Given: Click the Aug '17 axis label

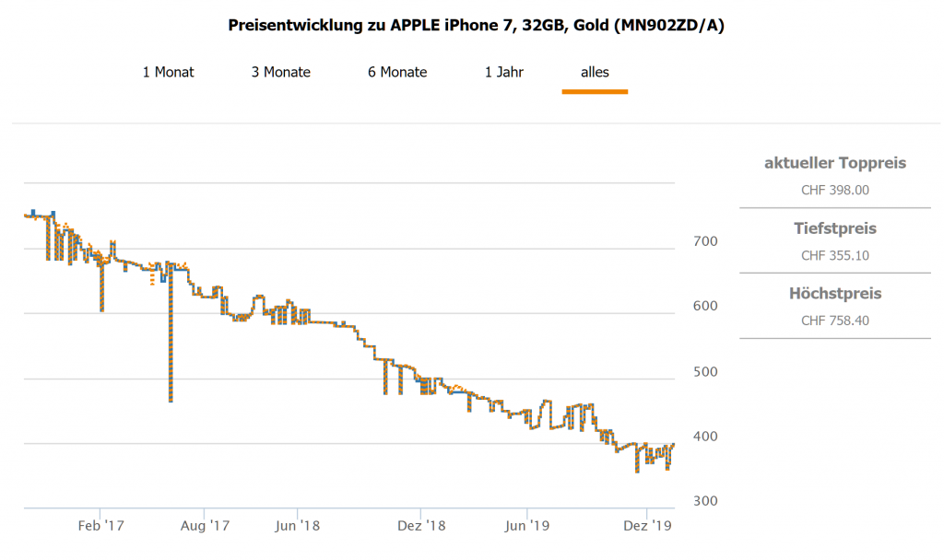Looking at the screenshot, I should [206, 526].
